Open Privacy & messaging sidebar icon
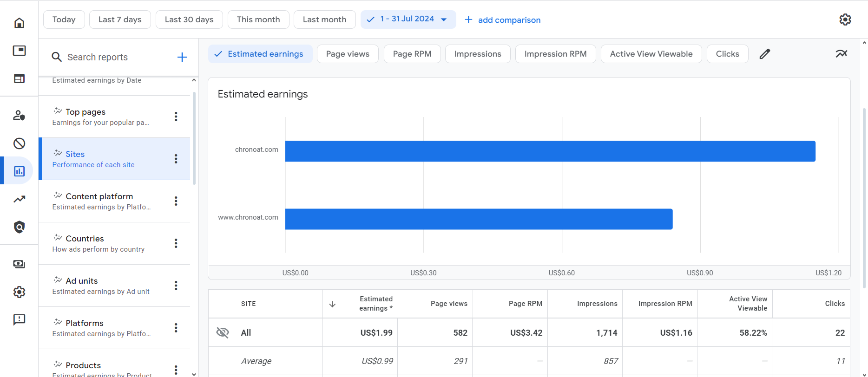The image size is (868, 377). (19, 115)
